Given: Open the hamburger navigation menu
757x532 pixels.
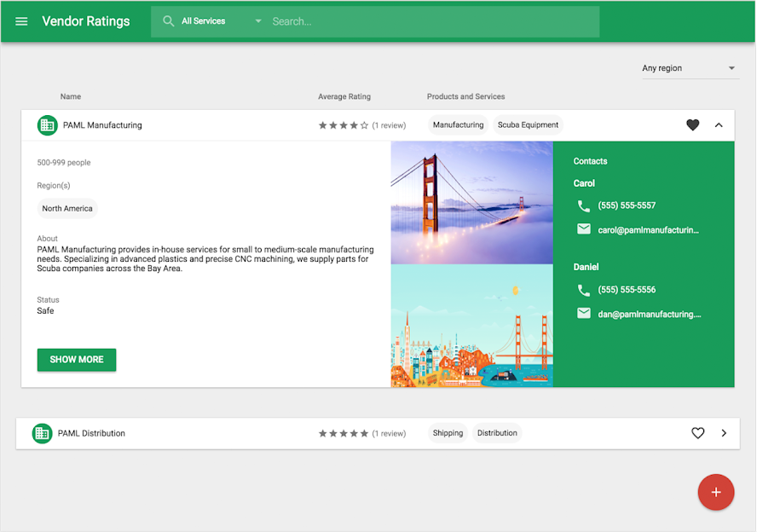Looking at the screenshot, I should coord(21,21).
